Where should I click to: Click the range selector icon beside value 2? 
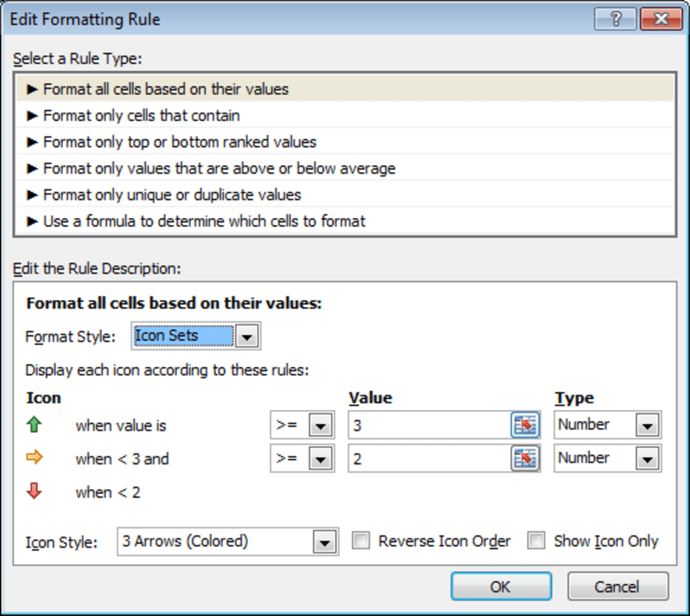point(525,458)
